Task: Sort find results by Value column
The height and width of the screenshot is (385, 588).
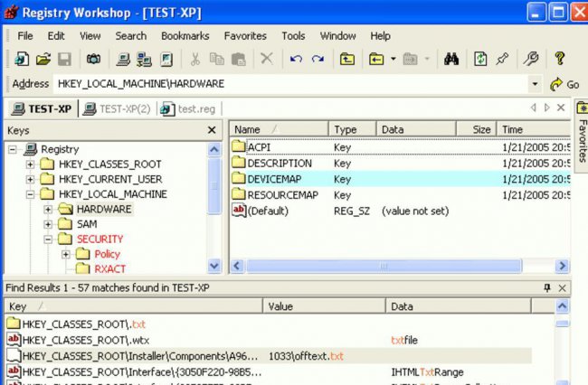Action: coord(325,306)
